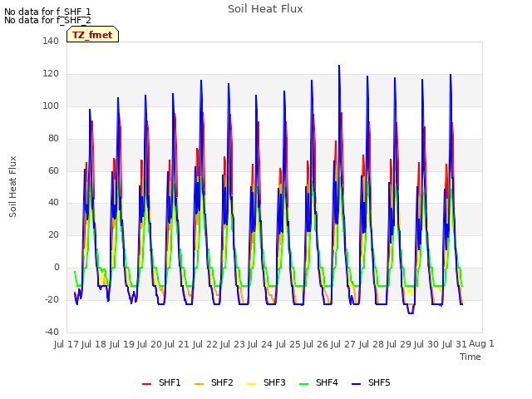Click the Jul 24 x-axis date label

pyautogui.click(x=260, y=344)
